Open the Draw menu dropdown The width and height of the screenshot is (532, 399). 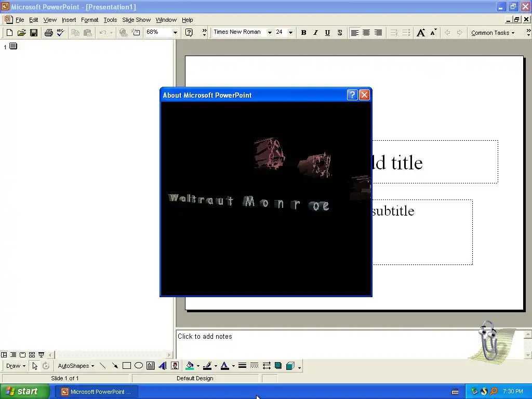pyautogui.click(x=16, y=366)
